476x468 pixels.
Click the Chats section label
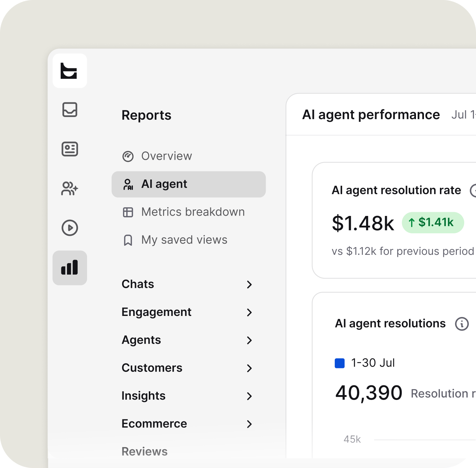(138, 284)
